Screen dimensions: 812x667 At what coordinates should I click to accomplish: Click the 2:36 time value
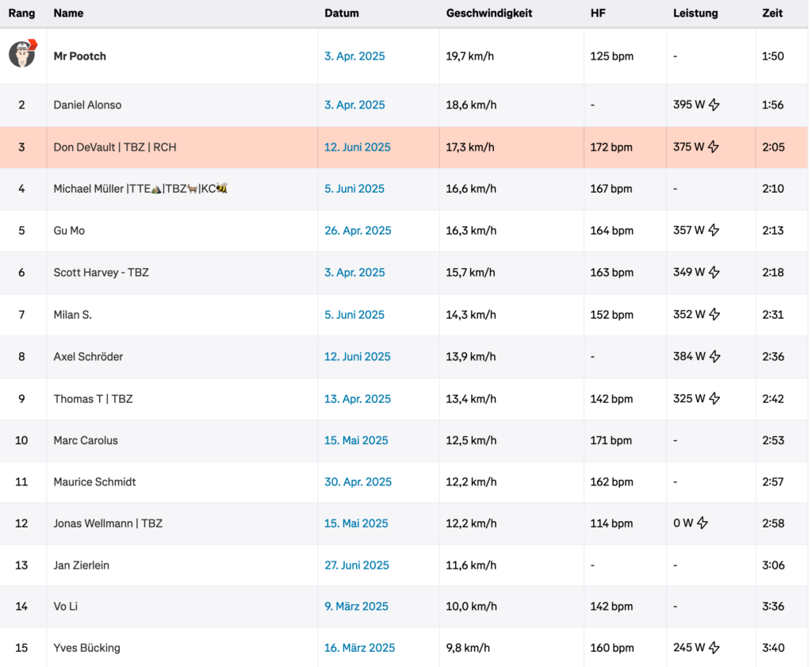tap(773, 356)
